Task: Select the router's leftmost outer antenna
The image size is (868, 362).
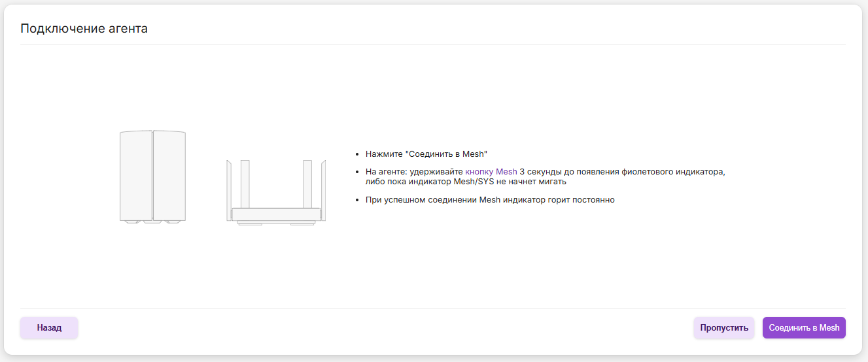Action: tap(229, 189)
